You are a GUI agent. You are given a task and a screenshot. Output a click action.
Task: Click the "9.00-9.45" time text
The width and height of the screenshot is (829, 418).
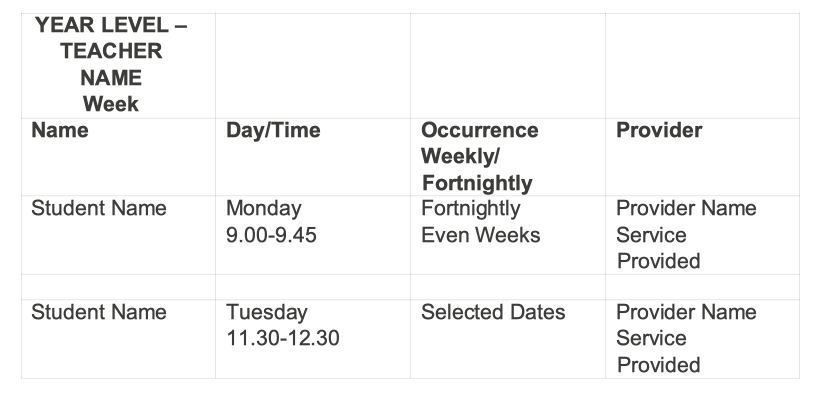272,235
